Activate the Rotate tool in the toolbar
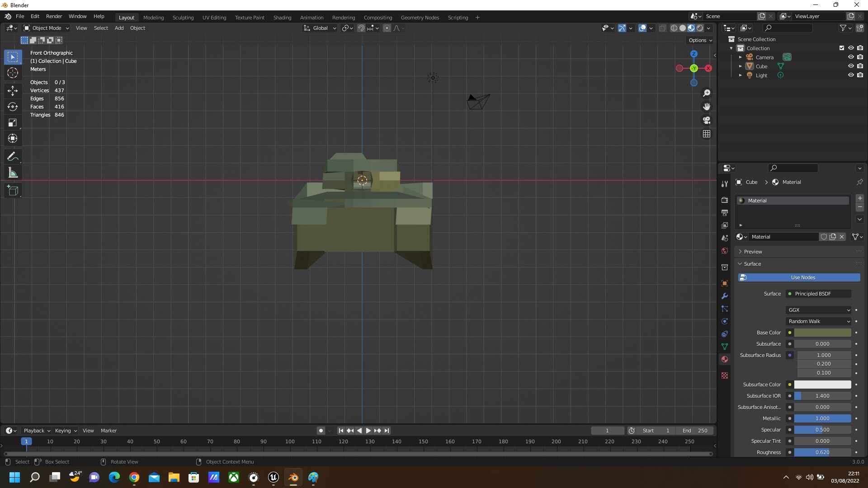 pos(13,107)
